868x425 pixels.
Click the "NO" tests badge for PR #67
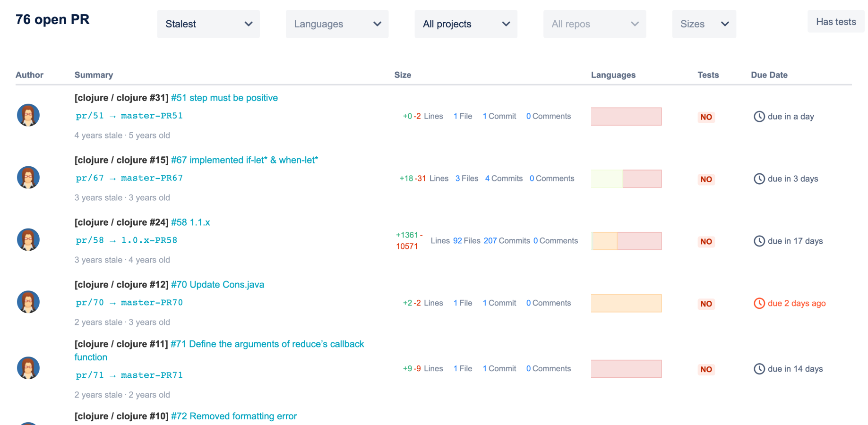pyautogui.click(x=706, y=179)
